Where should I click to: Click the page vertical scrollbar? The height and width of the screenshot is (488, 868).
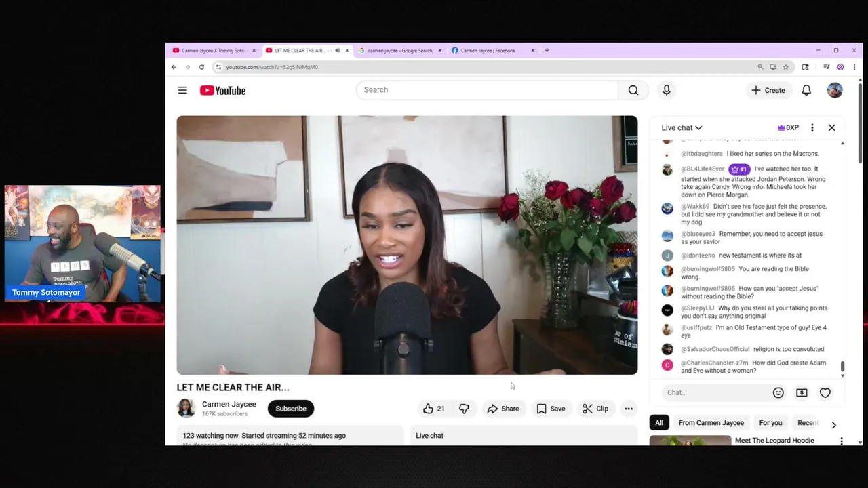tap(860, 122)
